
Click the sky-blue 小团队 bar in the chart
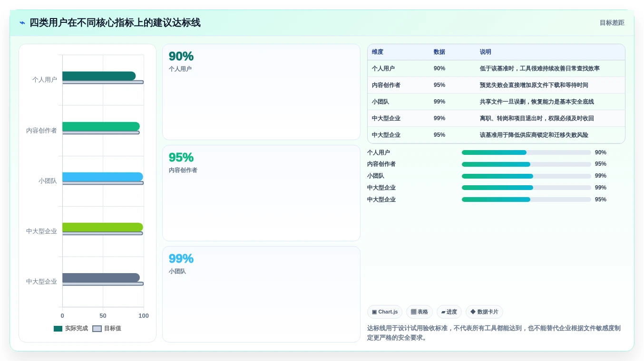coord(102,177)
